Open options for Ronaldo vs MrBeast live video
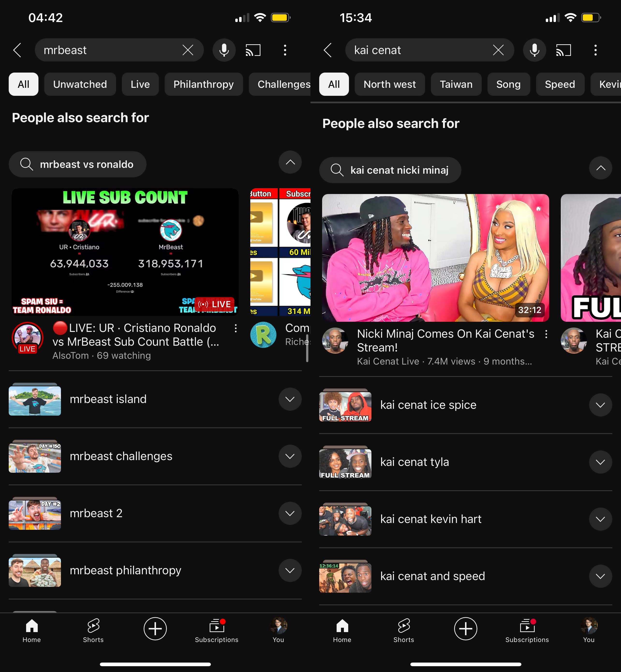This screenshot has height=672, width=621. click(236, 328)
